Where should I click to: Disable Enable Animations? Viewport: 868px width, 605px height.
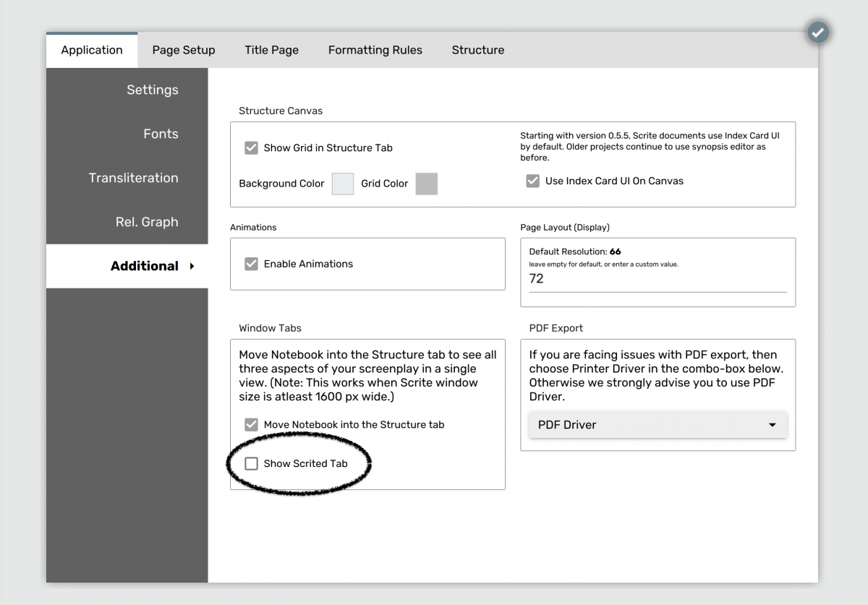pyautogui.click(x=251, y=264)
